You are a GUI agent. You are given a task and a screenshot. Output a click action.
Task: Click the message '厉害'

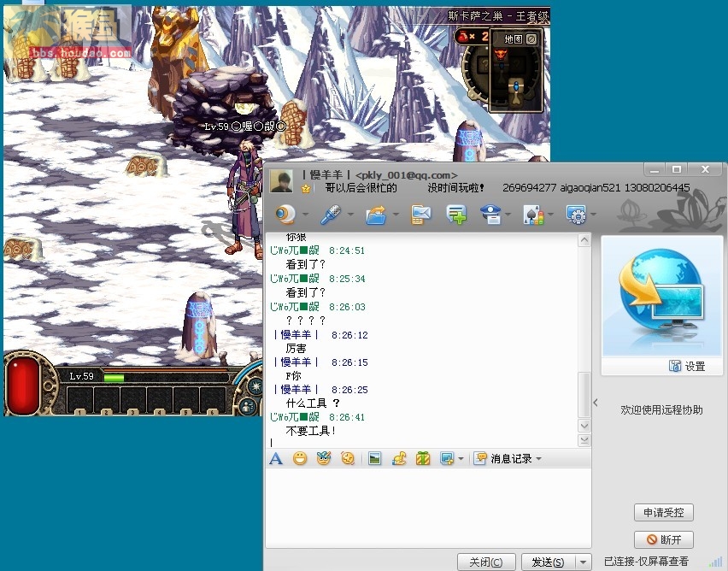[296, 349]
